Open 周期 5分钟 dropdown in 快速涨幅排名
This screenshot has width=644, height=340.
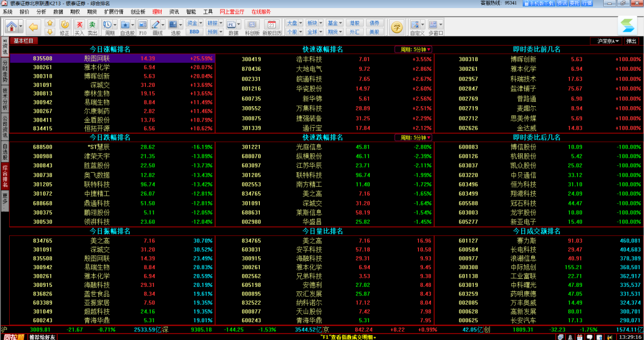[x=413, y=49]
